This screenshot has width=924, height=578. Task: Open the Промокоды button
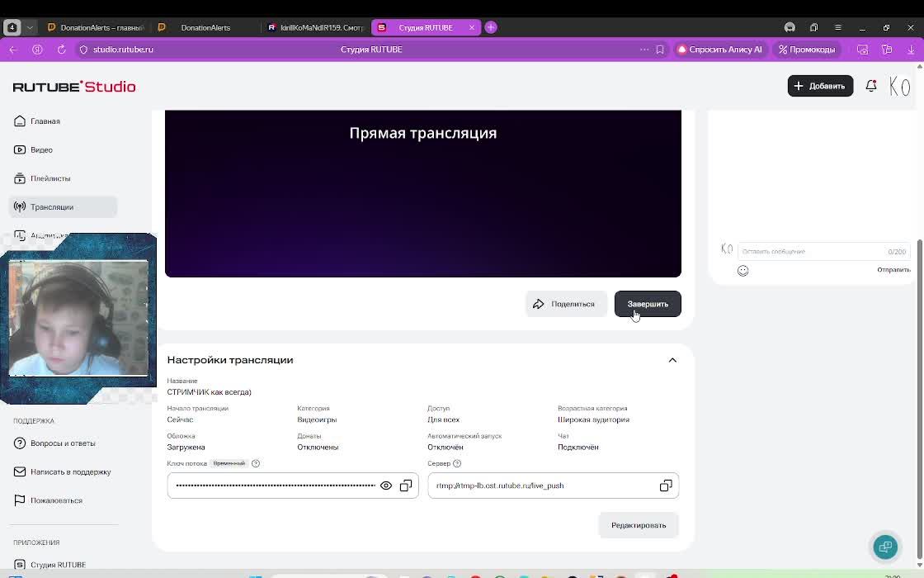(807, 50)
